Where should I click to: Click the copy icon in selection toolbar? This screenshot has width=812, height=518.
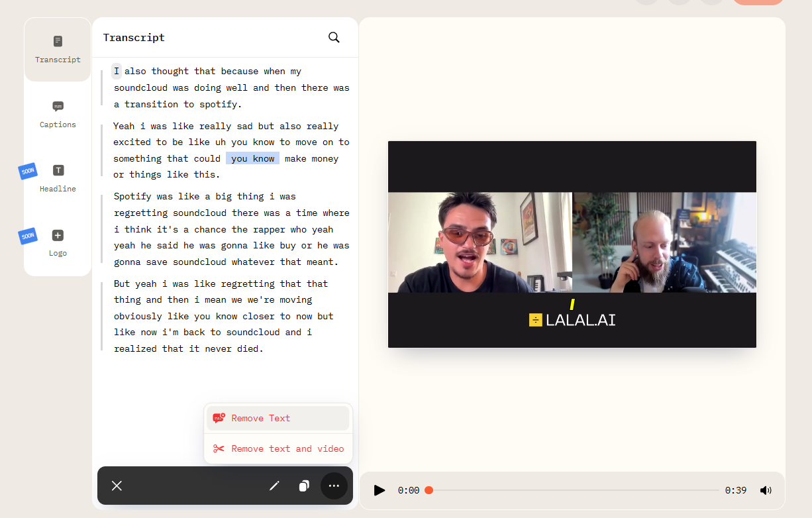point(304,486)
